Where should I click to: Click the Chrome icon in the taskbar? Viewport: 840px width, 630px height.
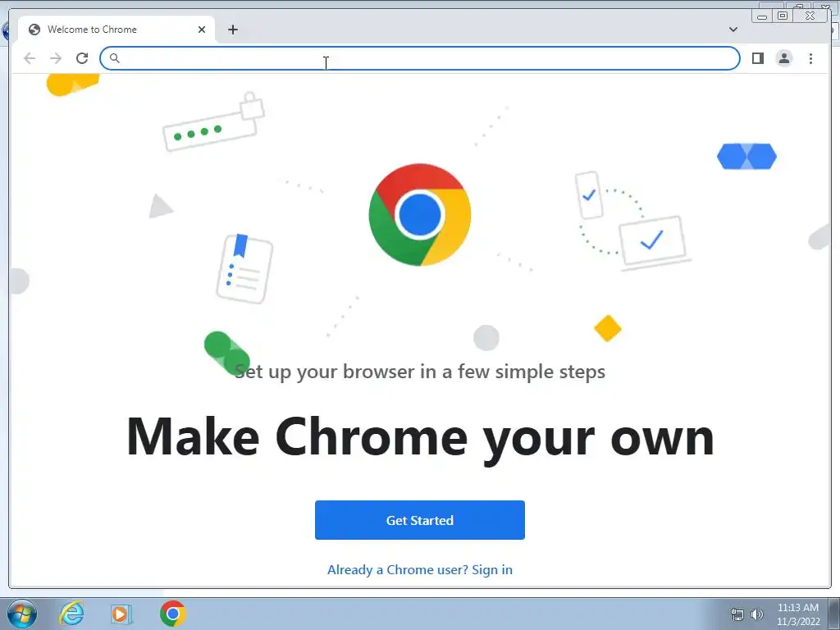click(x=172, y=614)
